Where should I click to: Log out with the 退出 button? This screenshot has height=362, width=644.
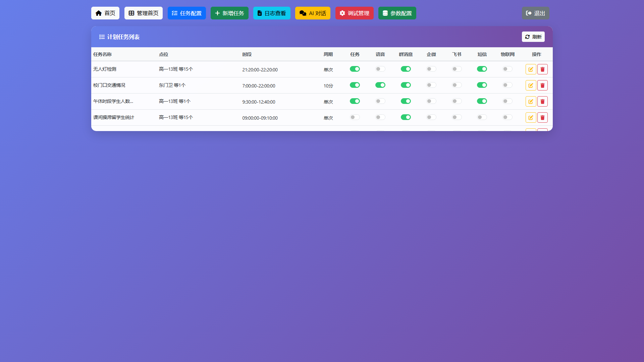535,13
